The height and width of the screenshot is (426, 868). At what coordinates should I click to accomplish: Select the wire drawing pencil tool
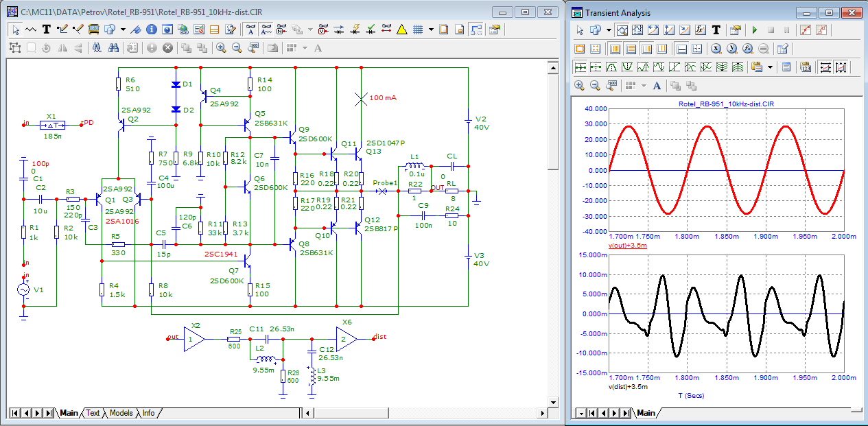[62, 29]
